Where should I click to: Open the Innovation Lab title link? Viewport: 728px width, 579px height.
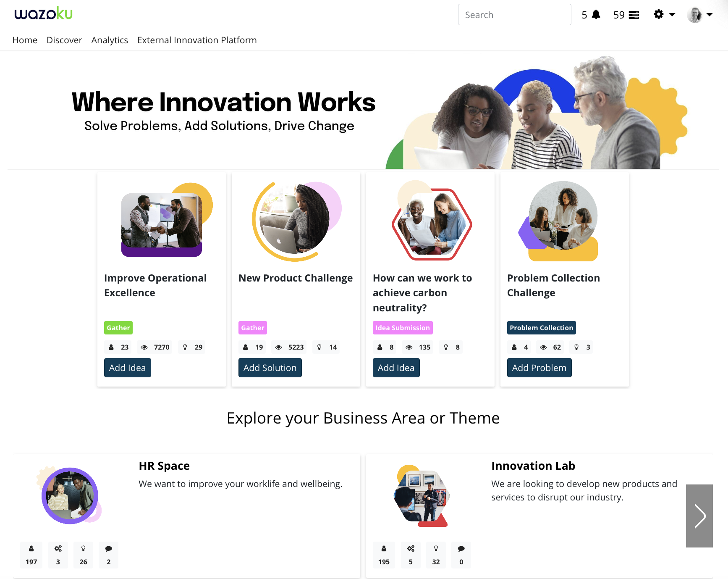pyautogui.click(x=533, y=466)
